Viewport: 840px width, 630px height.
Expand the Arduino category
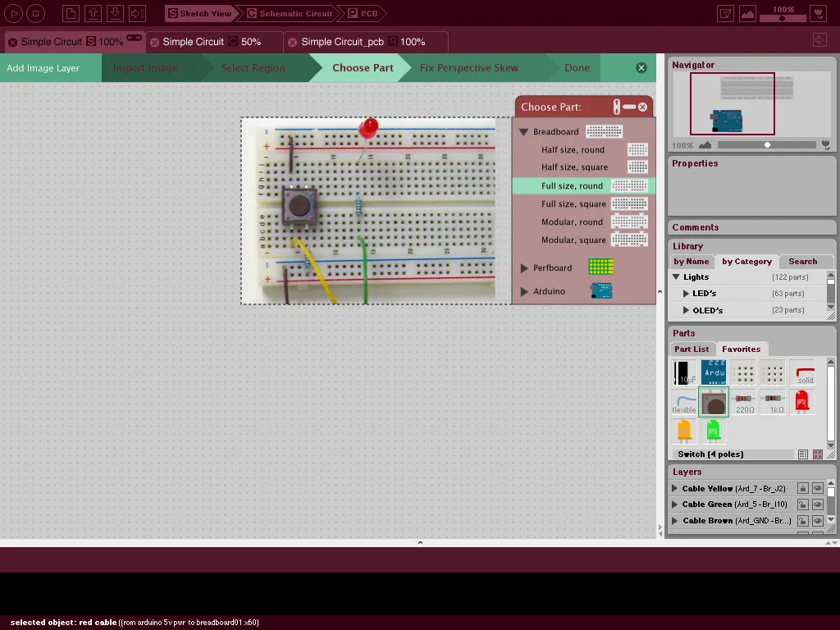[524, 291]
